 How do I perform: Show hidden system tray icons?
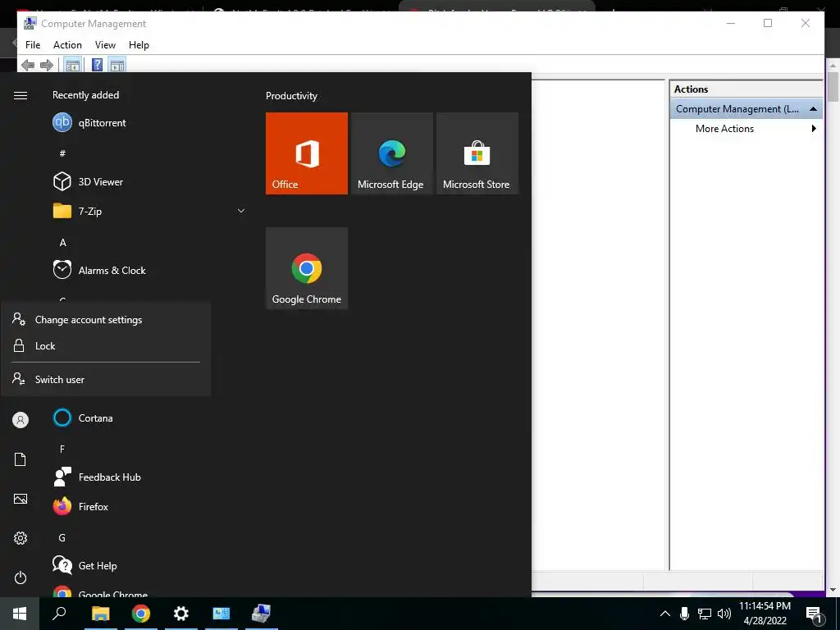tap(664, 614)
